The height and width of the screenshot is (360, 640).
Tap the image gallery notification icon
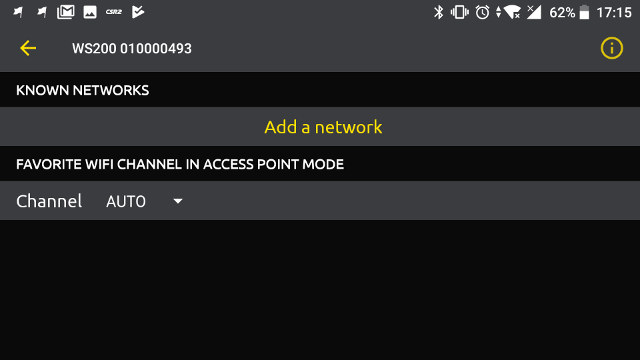pyautogui.click(x=90, y=12)
